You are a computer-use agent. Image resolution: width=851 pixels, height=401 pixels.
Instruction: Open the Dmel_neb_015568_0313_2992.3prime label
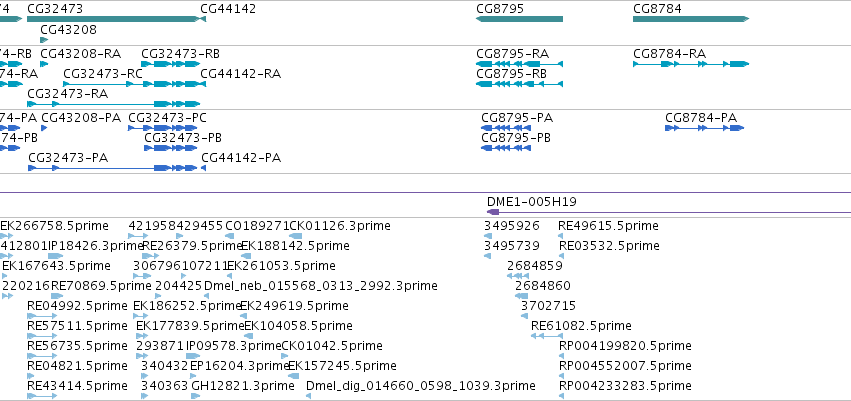(320, 286)
